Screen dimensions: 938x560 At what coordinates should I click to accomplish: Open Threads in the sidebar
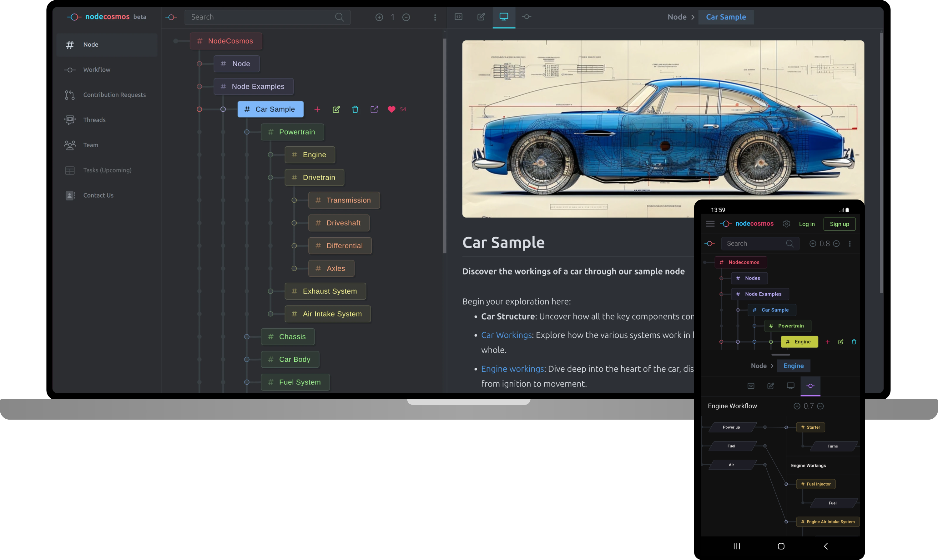[107, 120]
